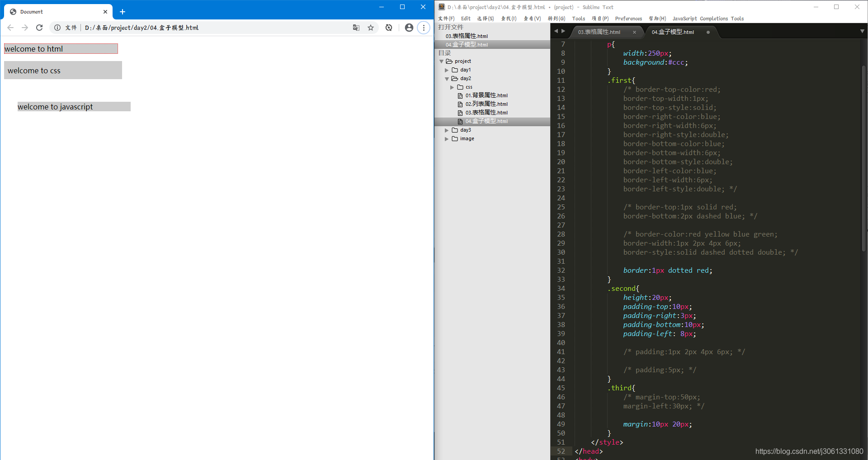
Task: Collapse the project folder
Action: pos(442,62)
